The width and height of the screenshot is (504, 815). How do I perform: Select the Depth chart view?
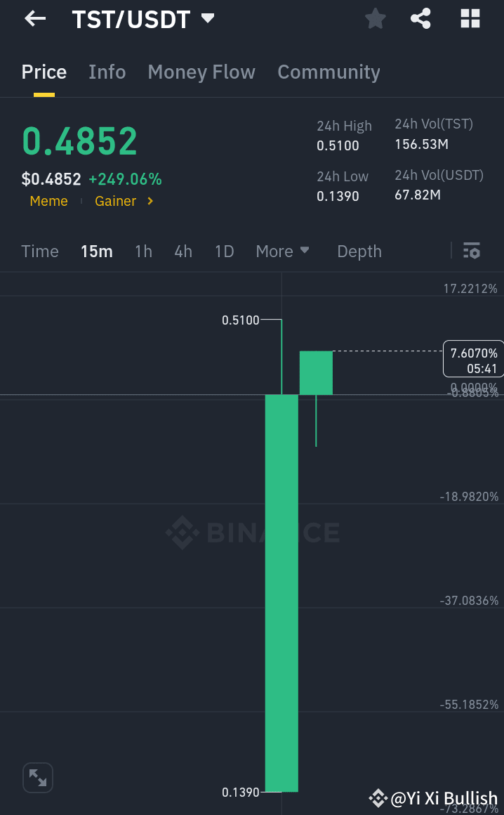point(359,251)
